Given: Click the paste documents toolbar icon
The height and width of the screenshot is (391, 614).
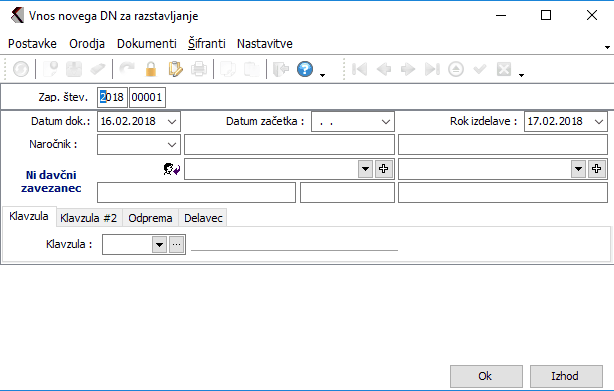Looking at the screenshot, I should [251, 69].
